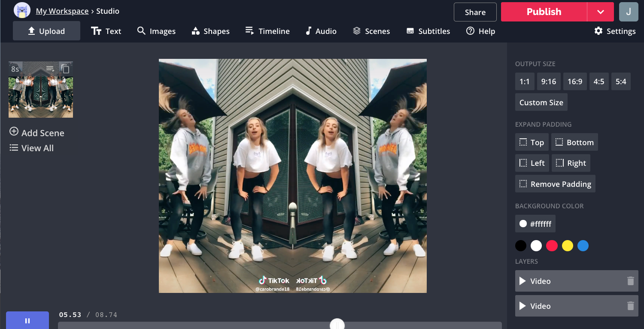Click the playback scrubber handle
Viewport: 644px width, 329px height.
tap(337, 325)
